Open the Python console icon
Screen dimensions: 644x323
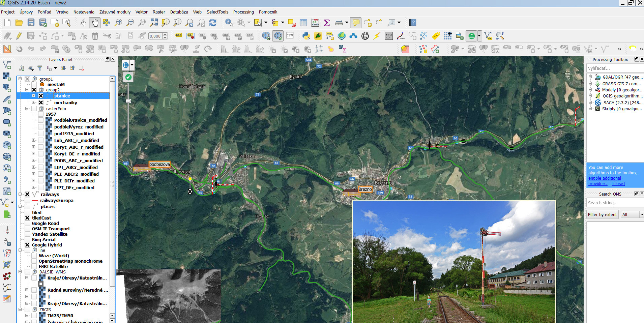point(306,36)
